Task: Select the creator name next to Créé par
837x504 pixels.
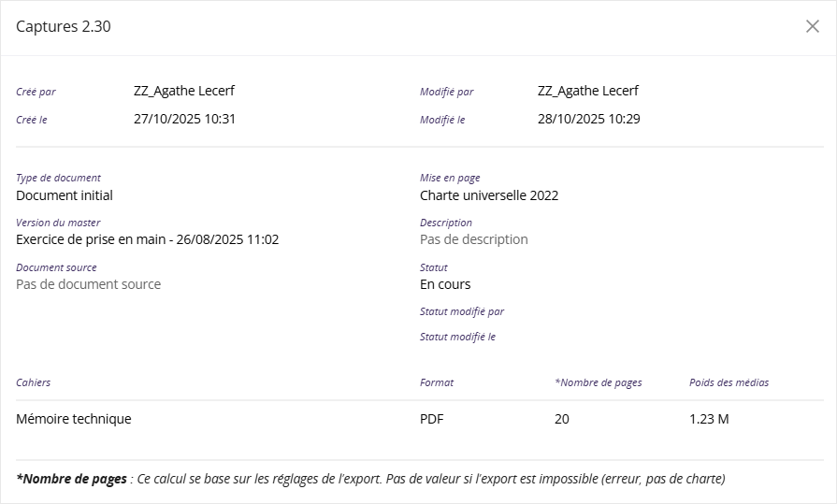Action: 184,91
